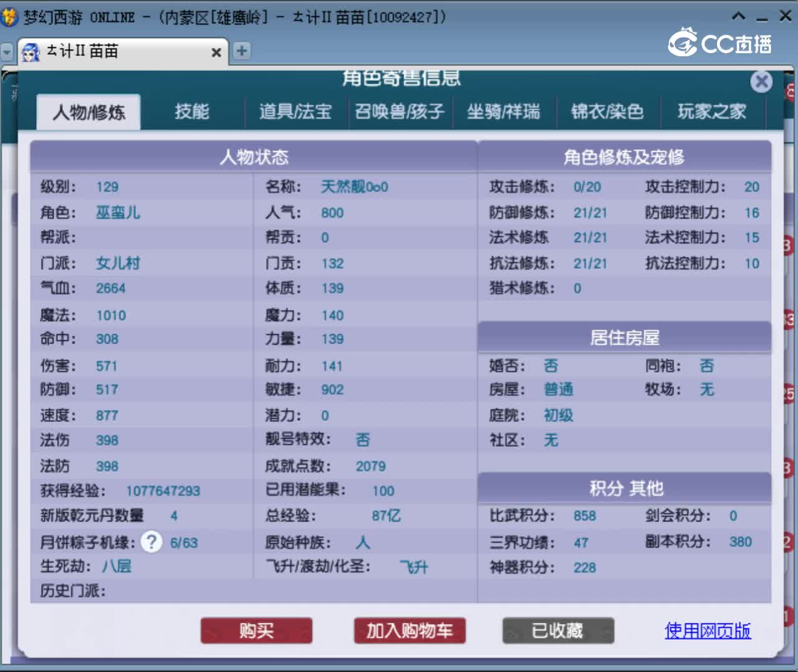Screen dimensions: 798x672
Task: Click the 角色修炼及宠修 section header
Action: (x=625, y=156)
